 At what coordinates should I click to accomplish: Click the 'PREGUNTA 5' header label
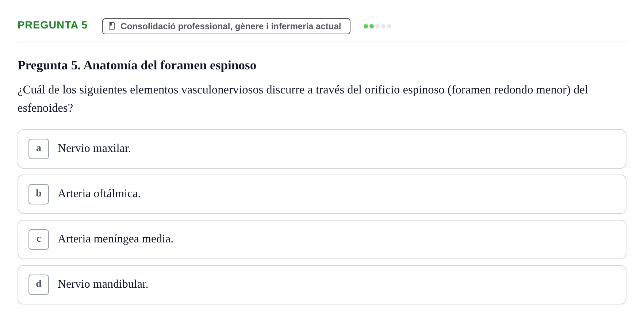point(53,25)
